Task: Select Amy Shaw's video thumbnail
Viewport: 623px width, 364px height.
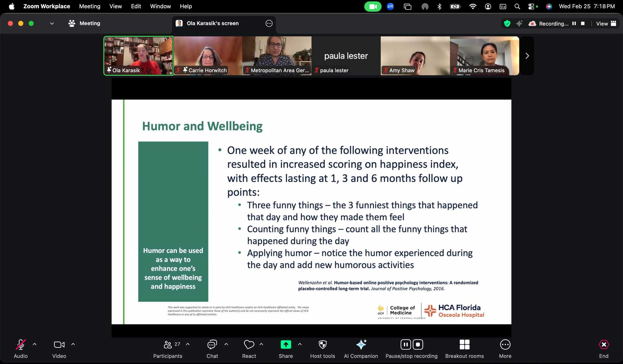Action: pyautogui.click(x=415, y=56)
